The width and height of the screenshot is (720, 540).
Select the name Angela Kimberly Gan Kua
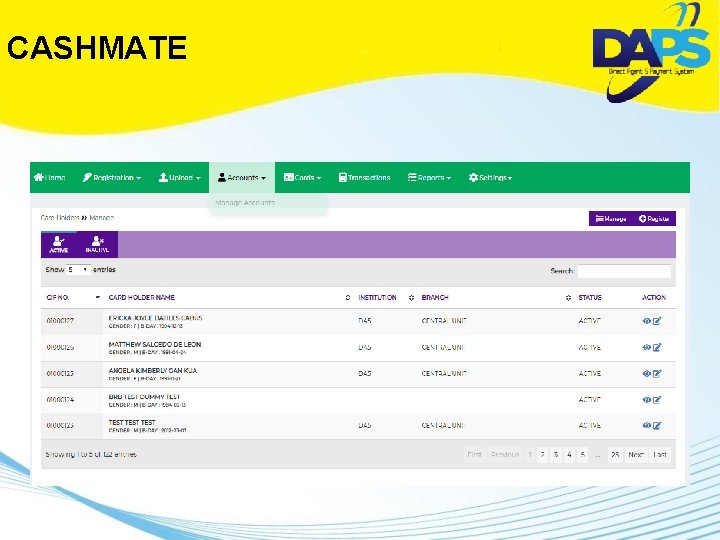pos(153,371)
